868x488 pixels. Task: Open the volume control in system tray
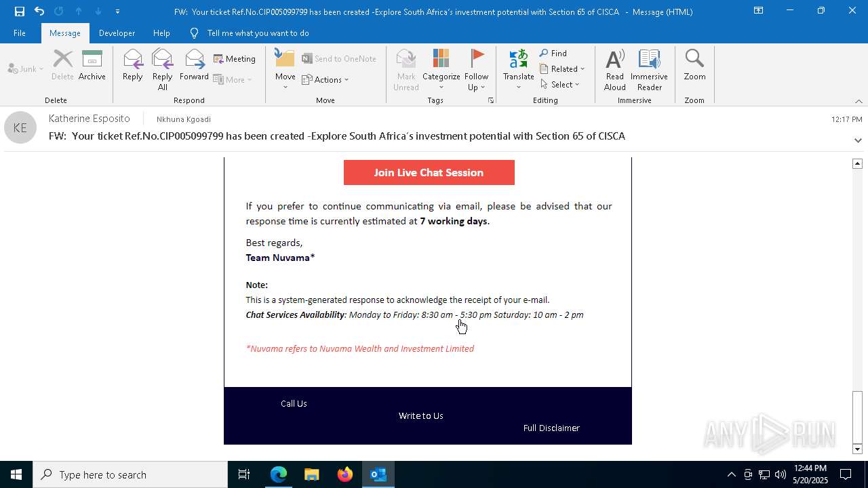click(781, 474)
